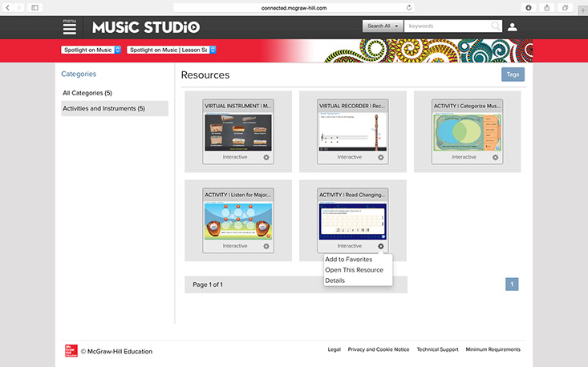Open the Legal link

coord(335,349)
